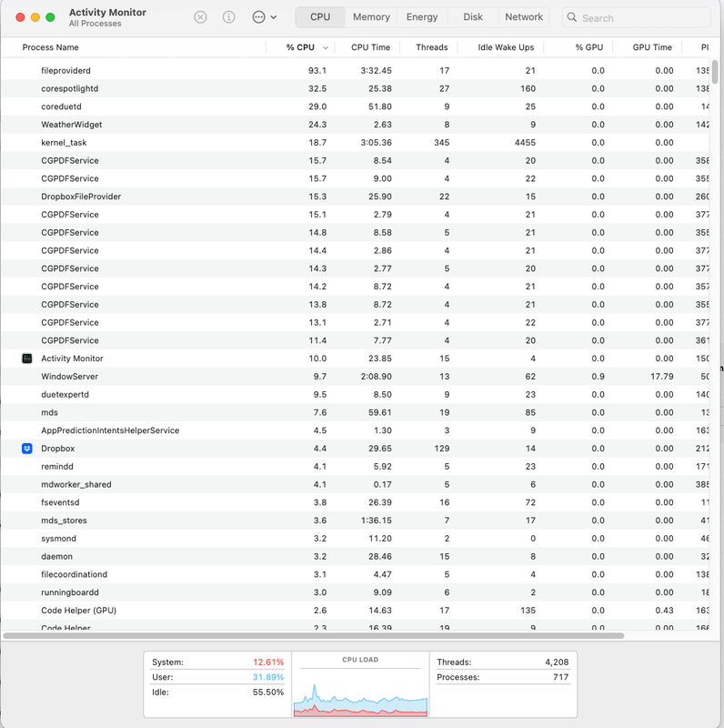724x728 pixels.
Task: Show the Network tab
Action: coord(524,17)
